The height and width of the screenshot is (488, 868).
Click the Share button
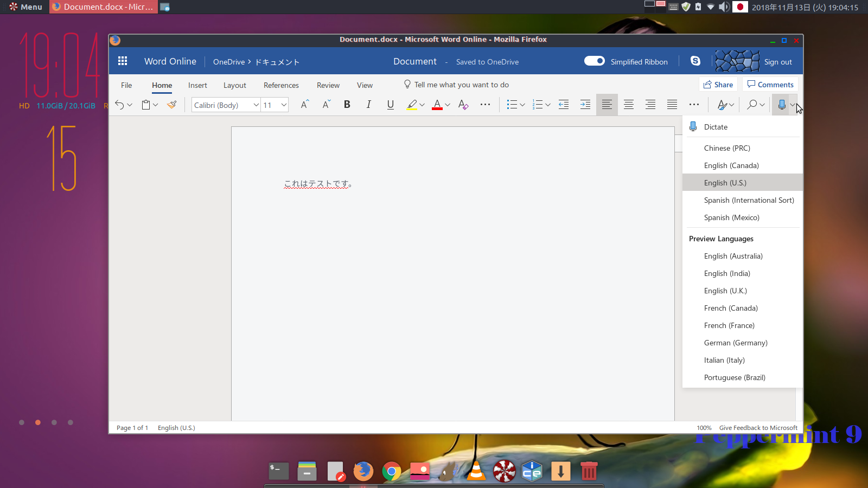pos(718,85)
